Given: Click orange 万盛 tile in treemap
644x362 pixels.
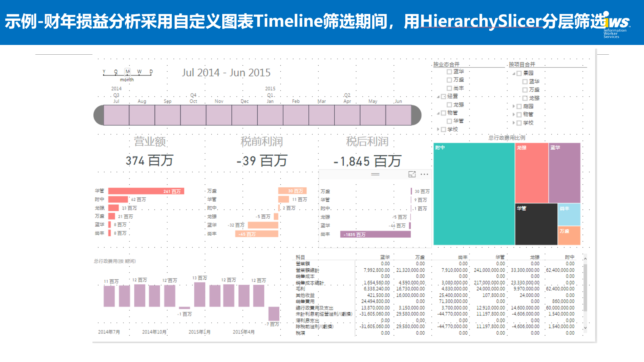Looking at the screenshot, I should pyautogui.click(x=569, y=235).
